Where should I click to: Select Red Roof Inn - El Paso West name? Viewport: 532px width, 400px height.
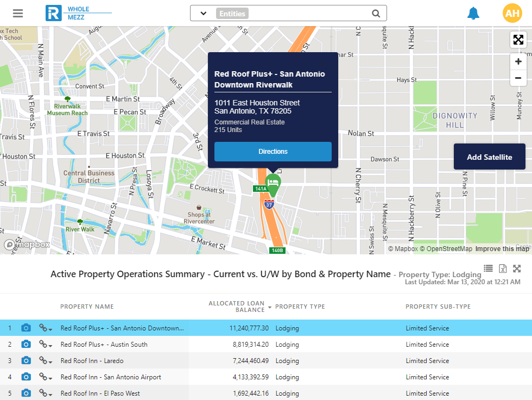(x=100, y=393)
